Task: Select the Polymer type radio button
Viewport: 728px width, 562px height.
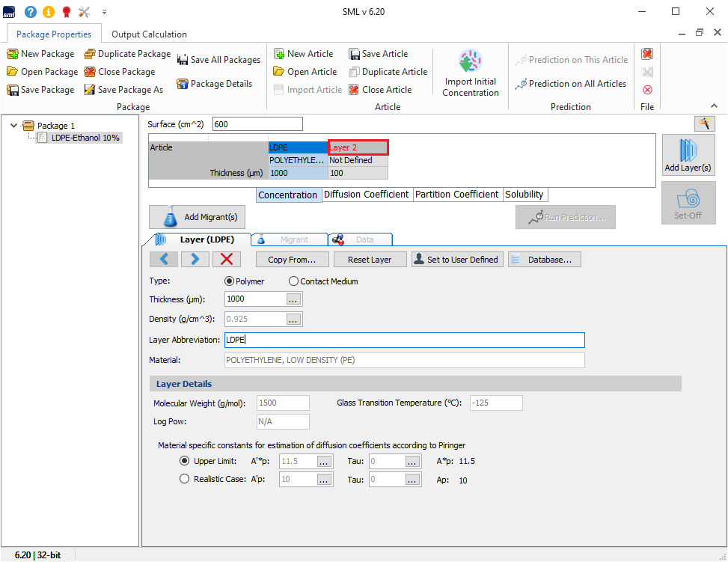Action: coord(230,281)
